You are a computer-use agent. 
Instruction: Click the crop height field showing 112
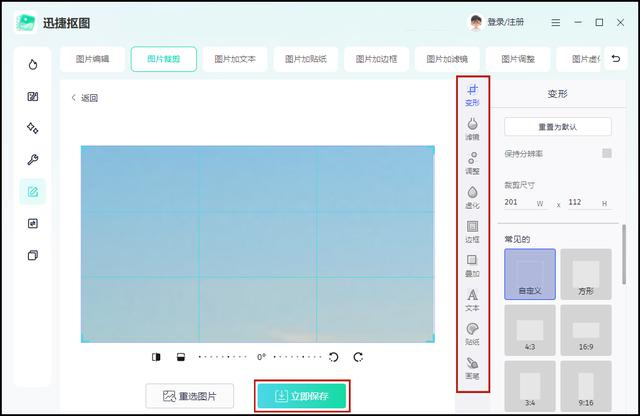coord(590,202)
